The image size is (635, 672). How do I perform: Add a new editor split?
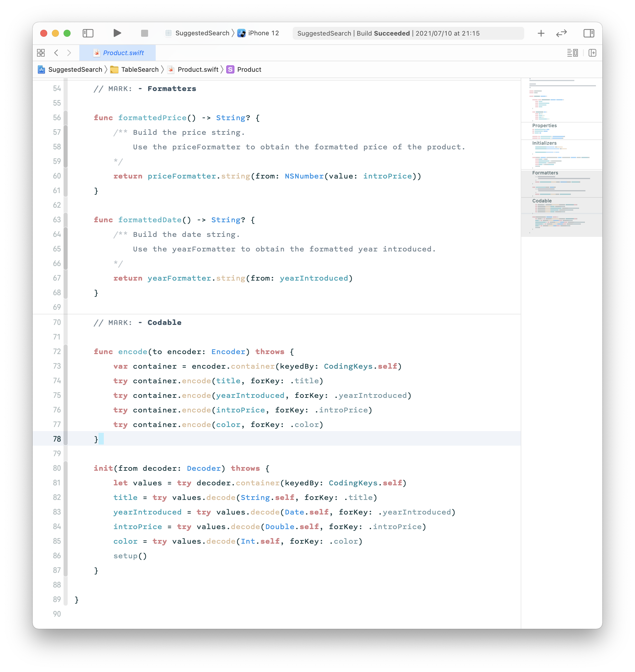pos(593,53)
